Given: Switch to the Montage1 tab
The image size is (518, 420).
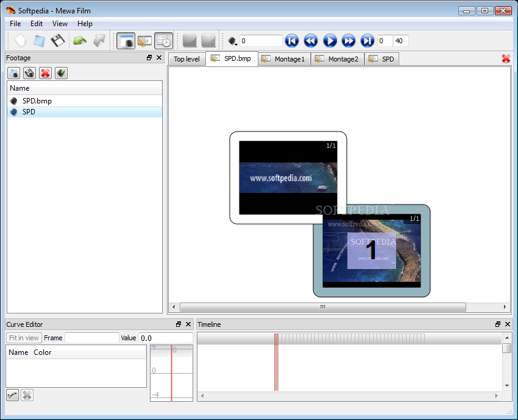Looking at the screenshot, I should coord(284,59).
